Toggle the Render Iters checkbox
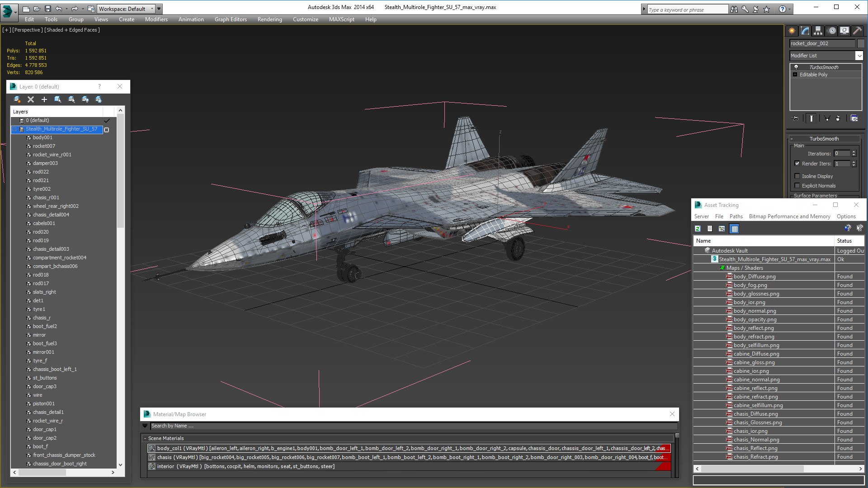 797,164
